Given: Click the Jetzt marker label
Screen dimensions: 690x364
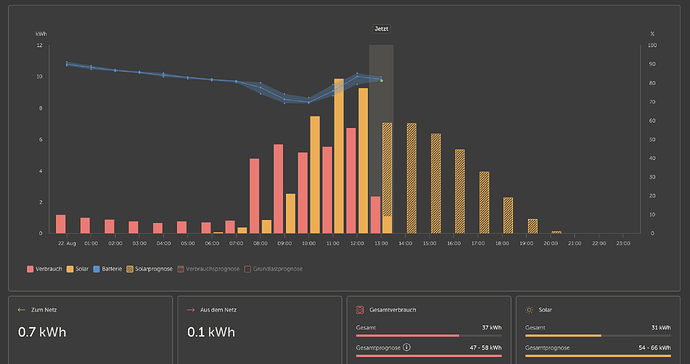Looking at the screenshot, I should click(x=381, y=29).
